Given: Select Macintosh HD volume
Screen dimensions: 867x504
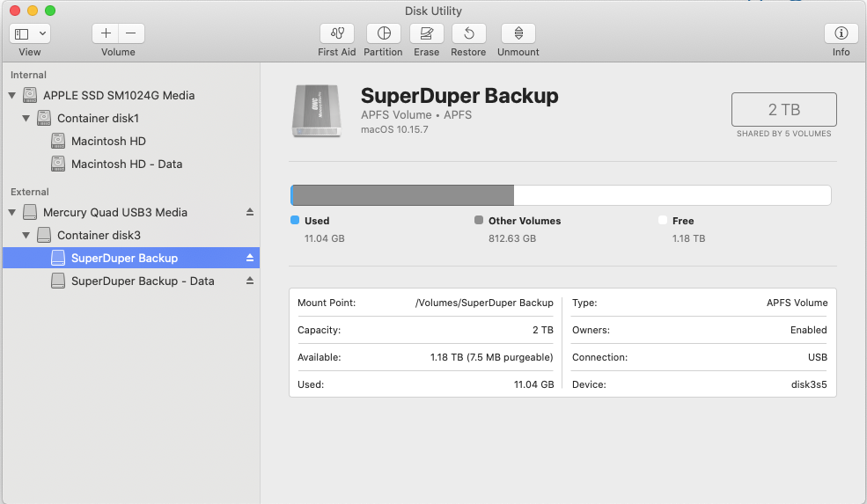Looking at the screenshot, I should pos(130,142).
